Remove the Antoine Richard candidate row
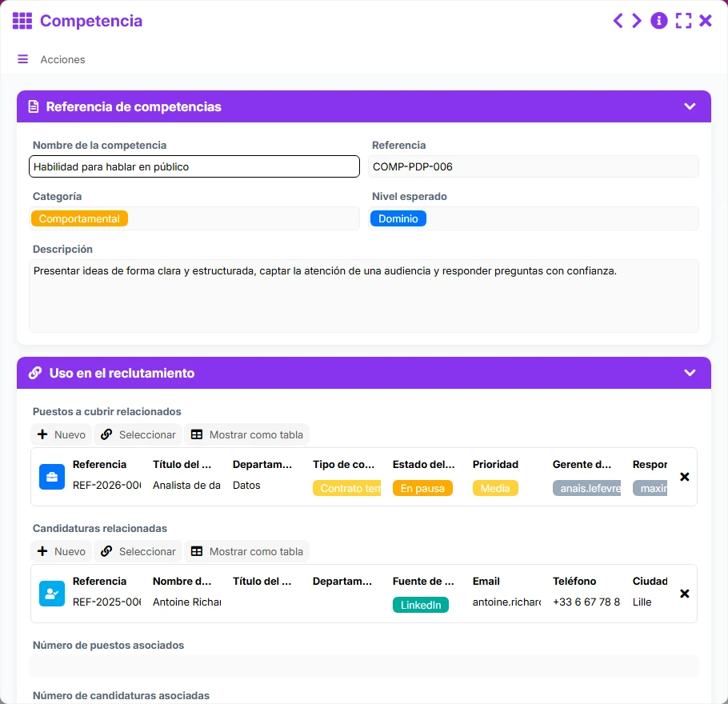The width and height of the screenshot is (728, 704). coord(684,594)
